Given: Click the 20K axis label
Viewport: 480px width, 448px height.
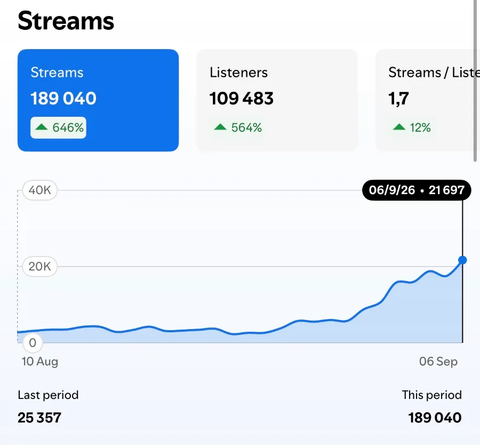Looking at the screenshot, I should pos(40,267).
